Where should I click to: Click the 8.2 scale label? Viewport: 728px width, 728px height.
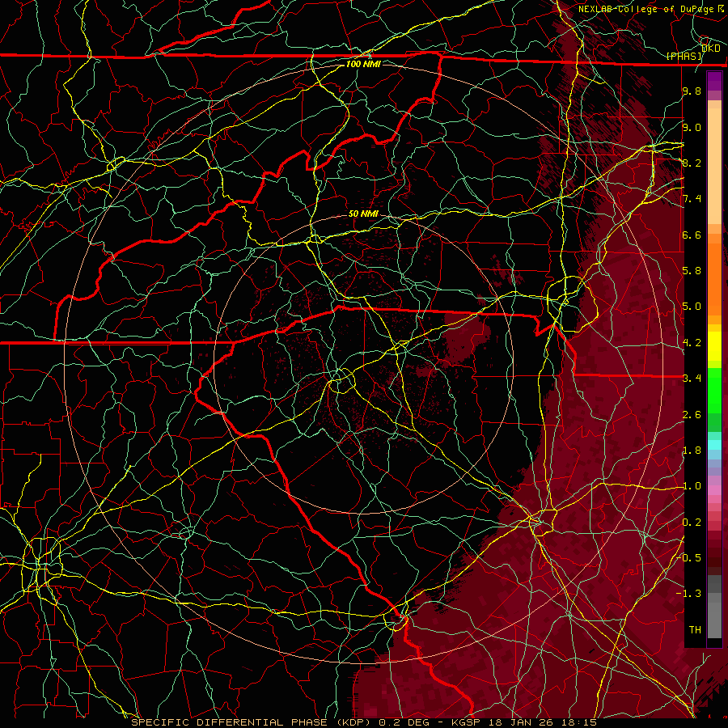click(692, 163)
